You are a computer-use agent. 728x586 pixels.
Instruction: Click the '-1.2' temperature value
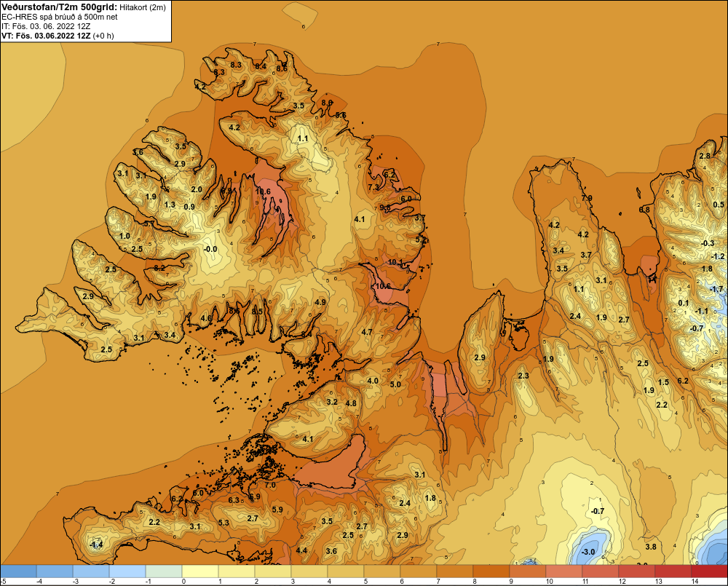tap(718, 257)
